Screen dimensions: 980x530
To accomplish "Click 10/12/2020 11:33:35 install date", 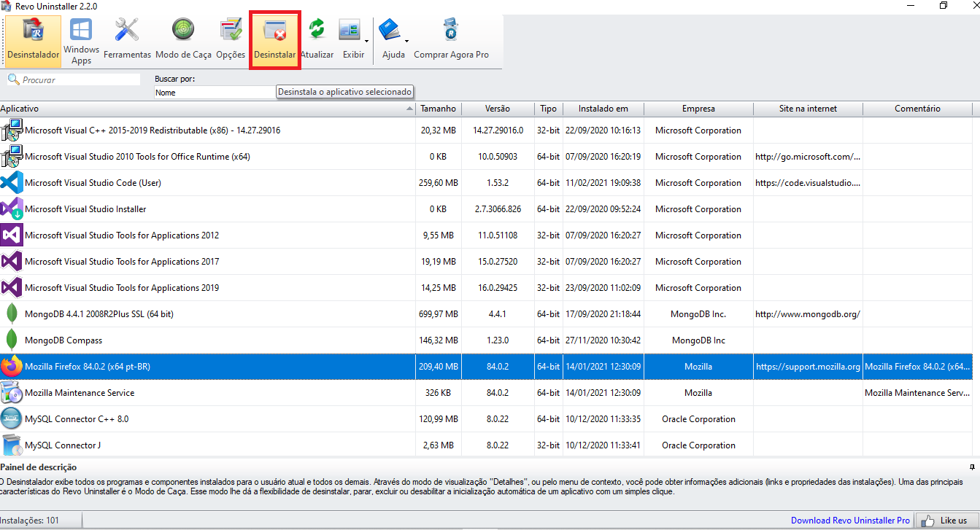I will (x=603, y=419).
